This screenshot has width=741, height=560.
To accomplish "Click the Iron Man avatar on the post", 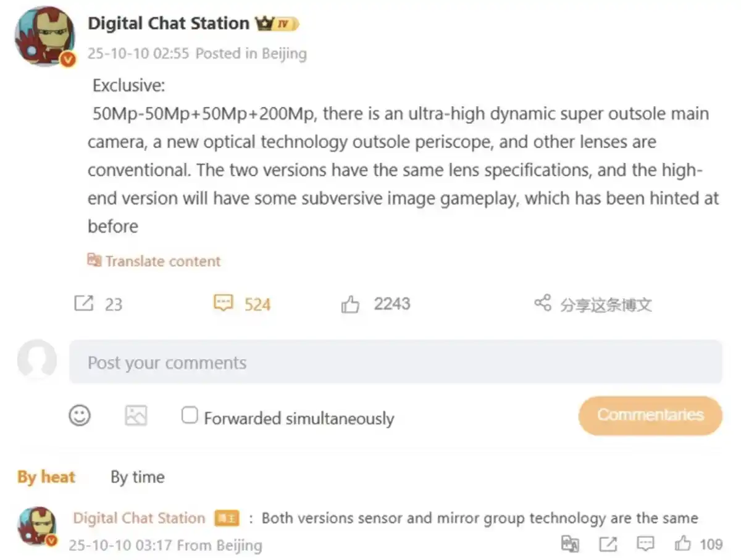I will pos(42,37).
